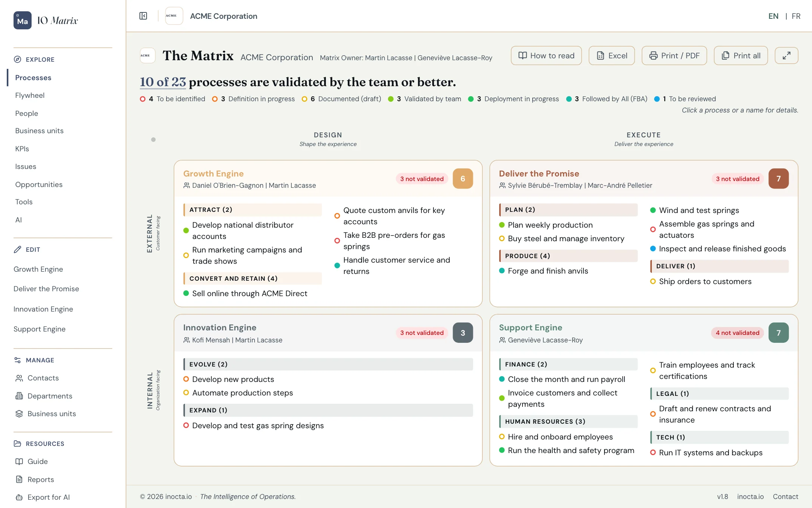Image resolution: width=812 pixels, height=508 pixels.
Task: Open Business units under Manage
Action: tap(45, 414)
